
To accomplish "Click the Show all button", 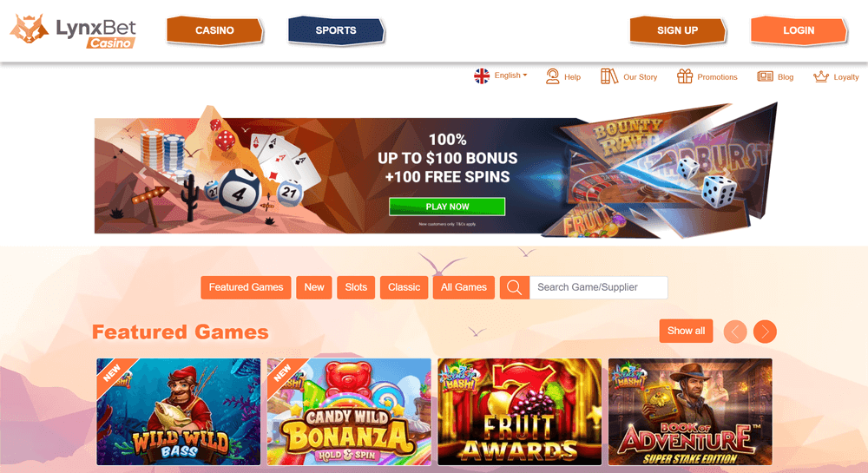I will [686, 331].
